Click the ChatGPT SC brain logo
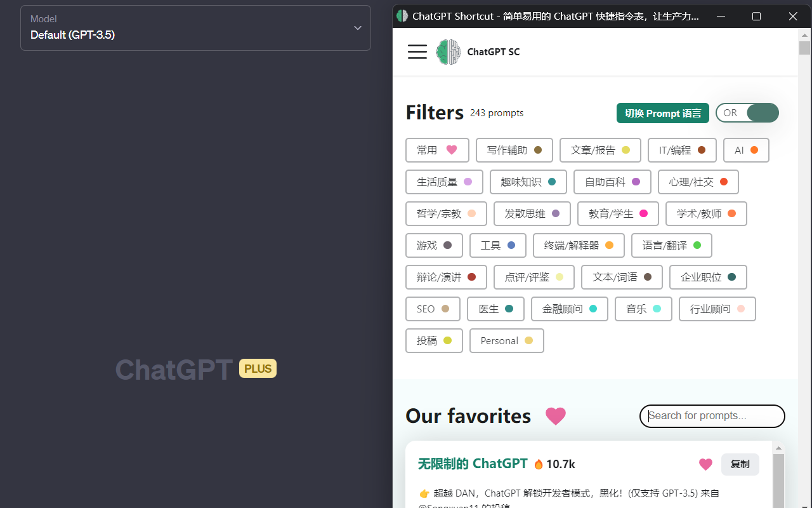812x508 pixels. pyautogui.click(x=448, y=51)
